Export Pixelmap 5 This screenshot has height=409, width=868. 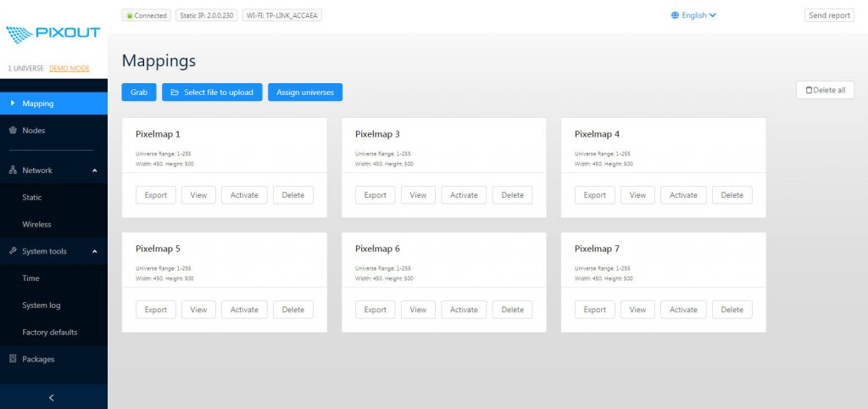coord(156,310)
